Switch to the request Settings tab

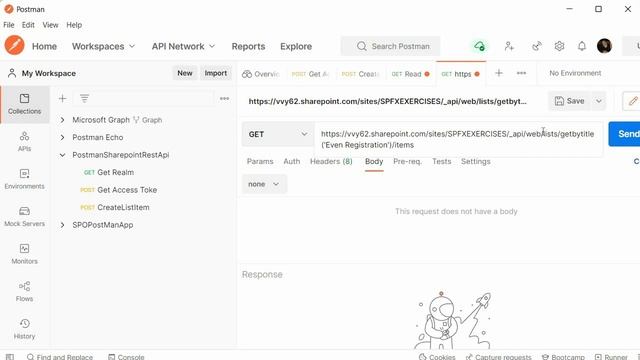tap(476, 161)
